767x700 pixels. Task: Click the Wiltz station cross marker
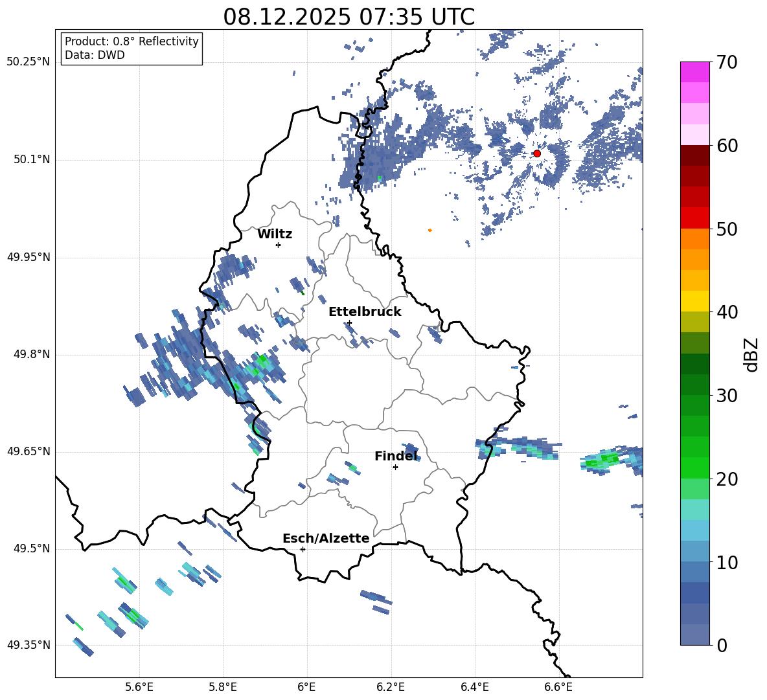[279, 245]
